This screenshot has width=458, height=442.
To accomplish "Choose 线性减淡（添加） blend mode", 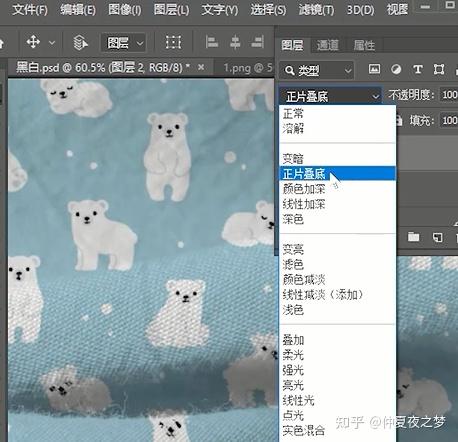I will point(337,295).
